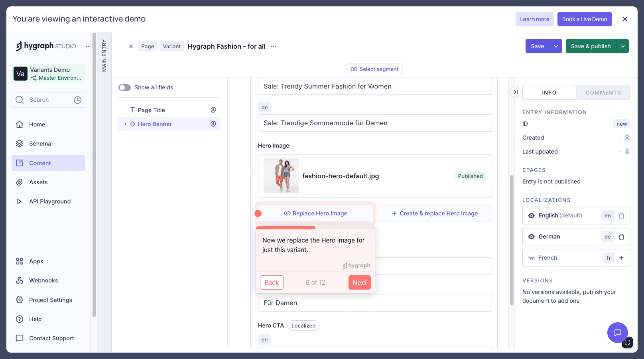This screenshot has height=359, width=644.
Task: Click Book a Live Demo
Action: pos(585,19)
